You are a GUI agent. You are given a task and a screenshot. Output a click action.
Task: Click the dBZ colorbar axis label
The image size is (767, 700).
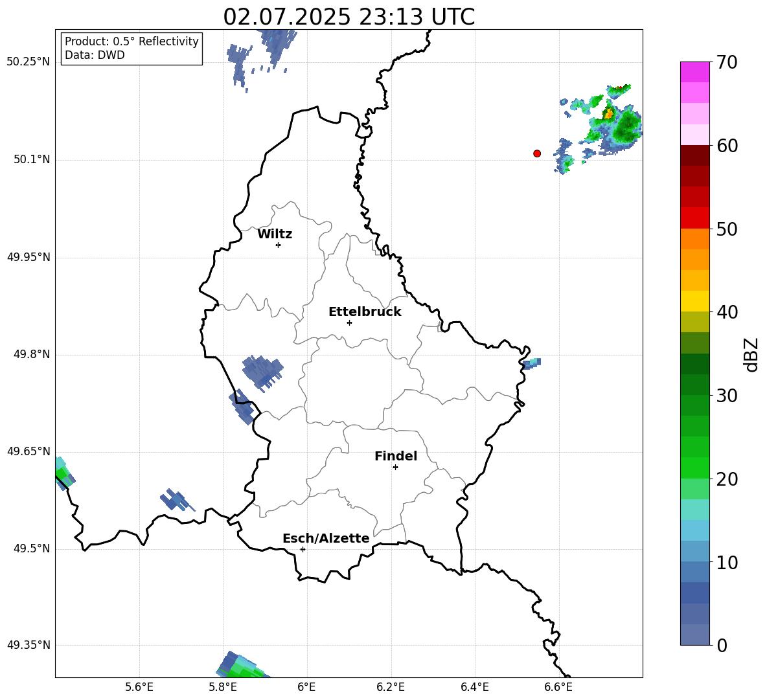point(751,354)
